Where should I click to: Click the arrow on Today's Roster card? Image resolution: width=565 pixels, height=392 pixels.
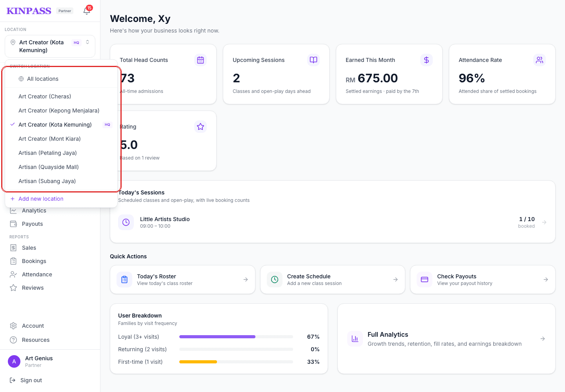(246, 279)
